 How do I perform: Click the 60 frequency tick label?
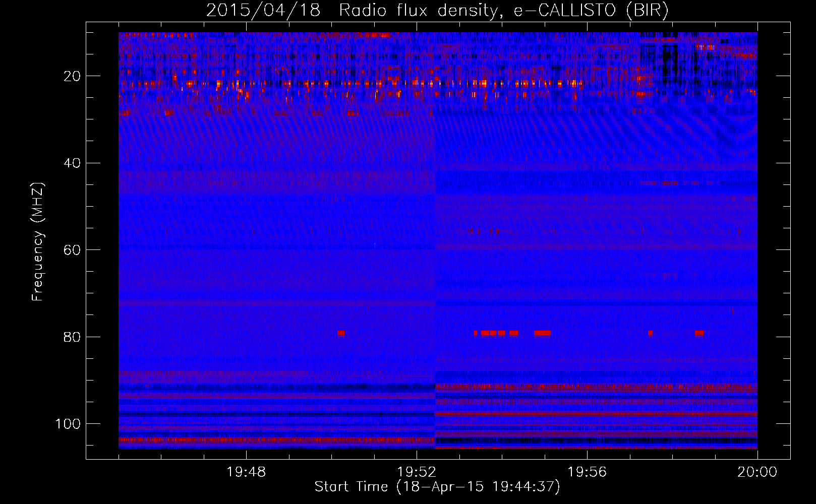point(72,250)
